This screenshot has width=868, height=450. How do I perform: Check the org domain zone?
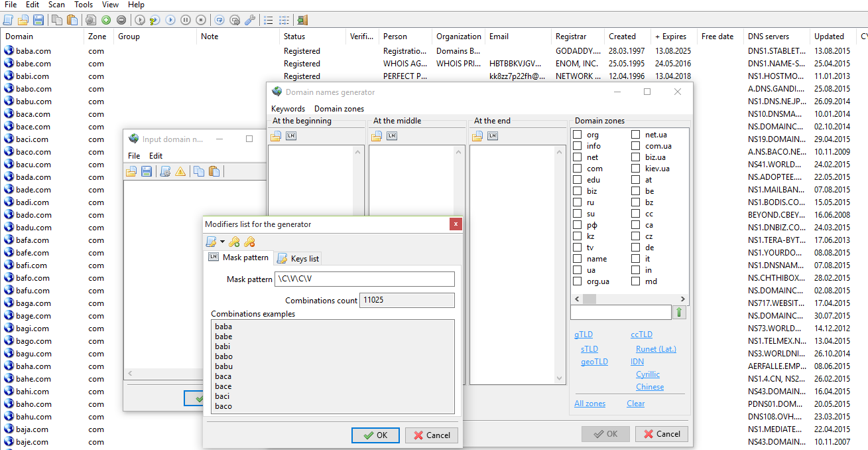(578, 135)
